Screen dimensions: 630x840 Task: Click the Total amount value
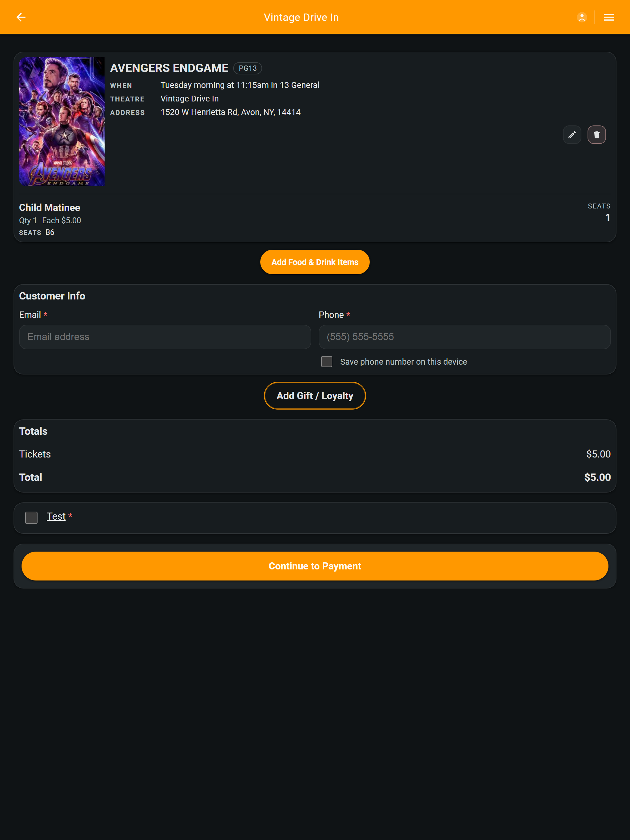pos(597,477)
